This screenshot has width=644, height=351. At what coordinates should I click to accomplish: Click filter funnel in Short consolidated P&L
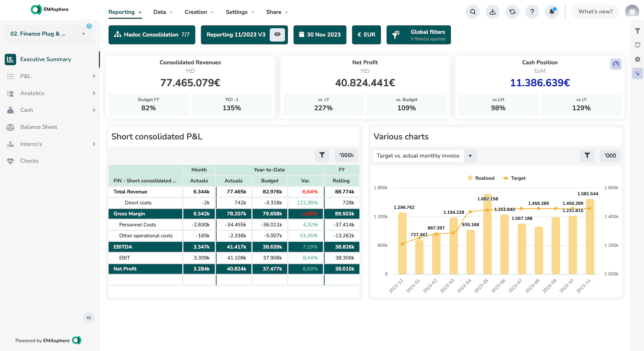322,155
